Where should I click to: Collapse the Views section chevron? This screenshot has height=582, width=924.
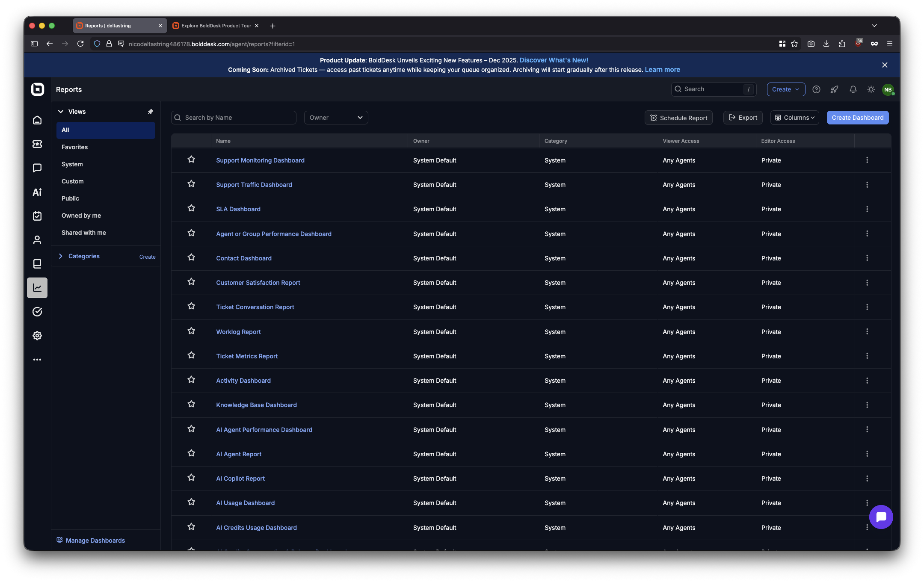[61, 112]
